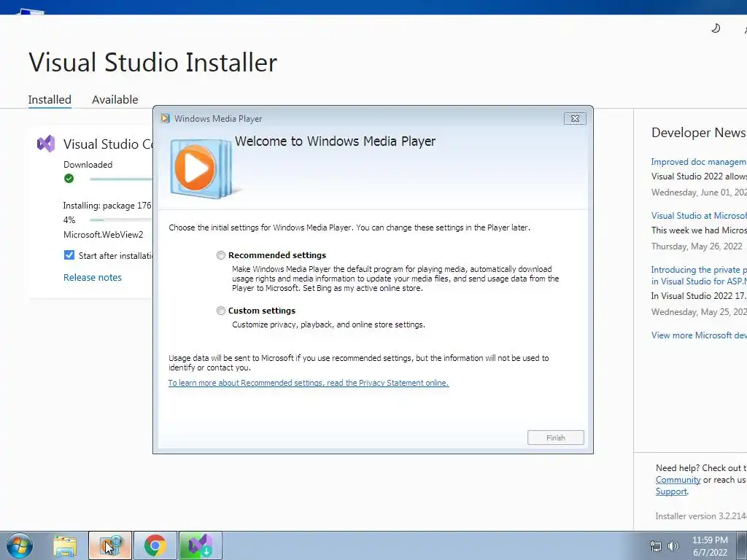This screenshot has height=560, width=747.
Task: Click the Finish button in Windows Media Player
Action: coord(555,437)
